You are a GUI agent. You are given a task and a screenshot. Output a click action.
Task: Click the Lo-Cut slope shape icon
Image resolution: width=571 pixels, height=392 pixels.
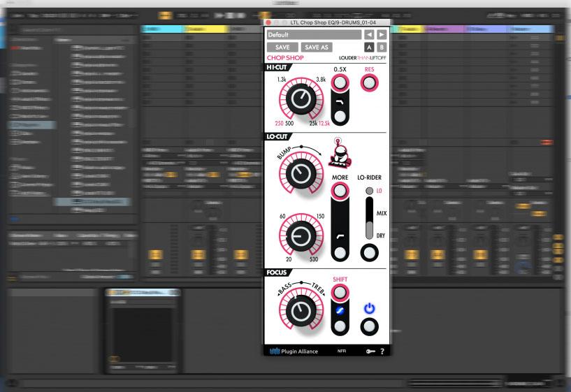click(x=340, y=237)
